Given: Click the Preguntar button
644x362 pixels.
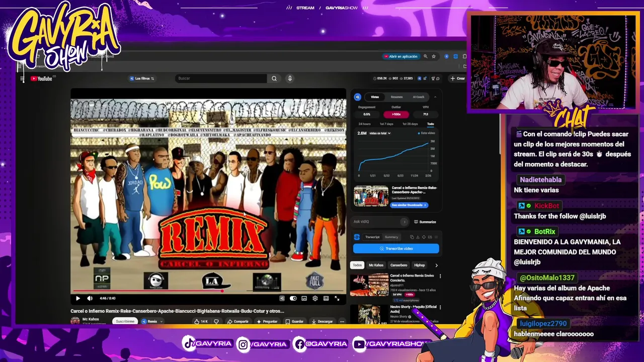Looking at the screenshot, I should (x=267, y=321).
